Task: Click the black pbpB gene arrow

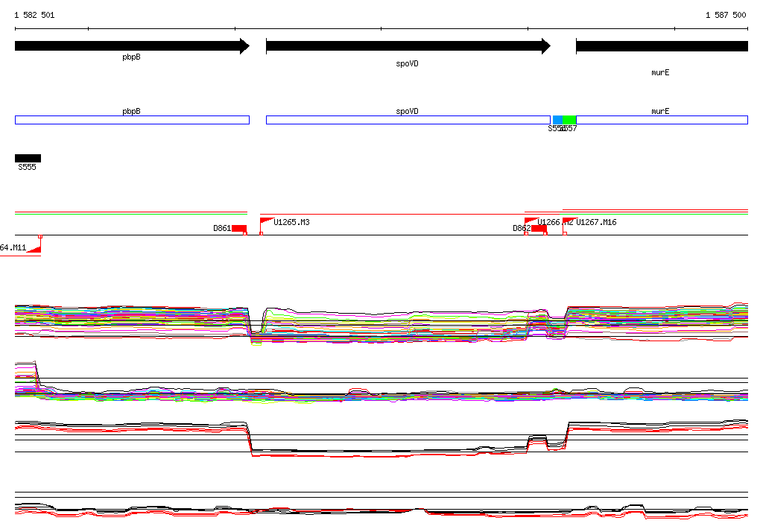Action: pos(132,46)
